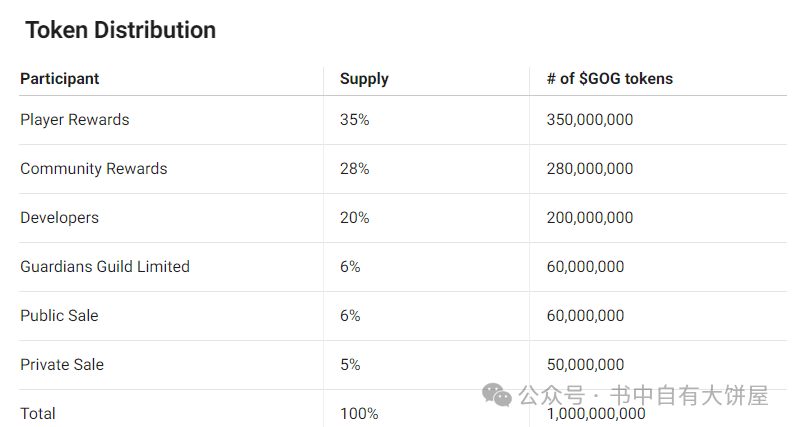
Task: Click the Token Distribution heading
Action: [x=121, y=30]
